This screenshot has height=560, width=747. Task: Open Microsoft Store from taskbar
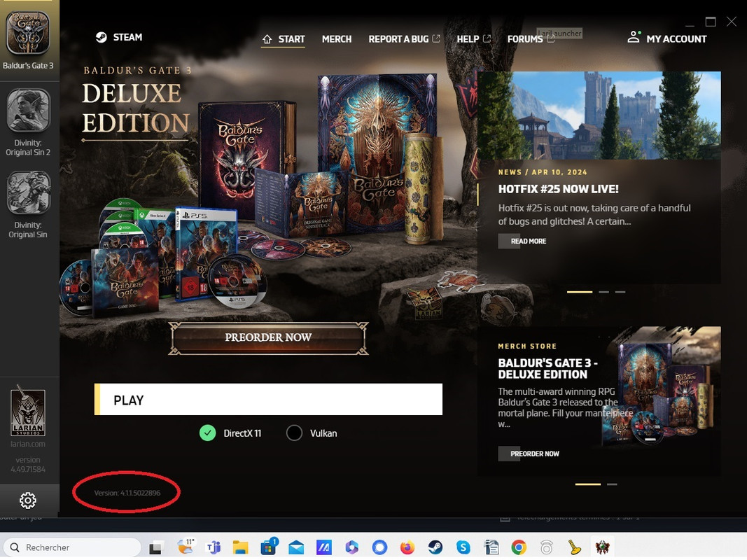point(268,547)
